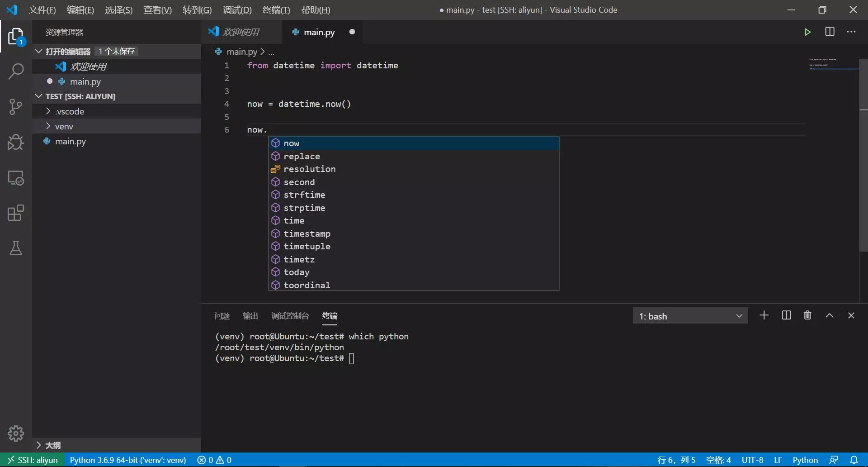Maximize the terminal panel with up chevron
The height and width of the screenshot is (467, 868).
pos(830,315)
